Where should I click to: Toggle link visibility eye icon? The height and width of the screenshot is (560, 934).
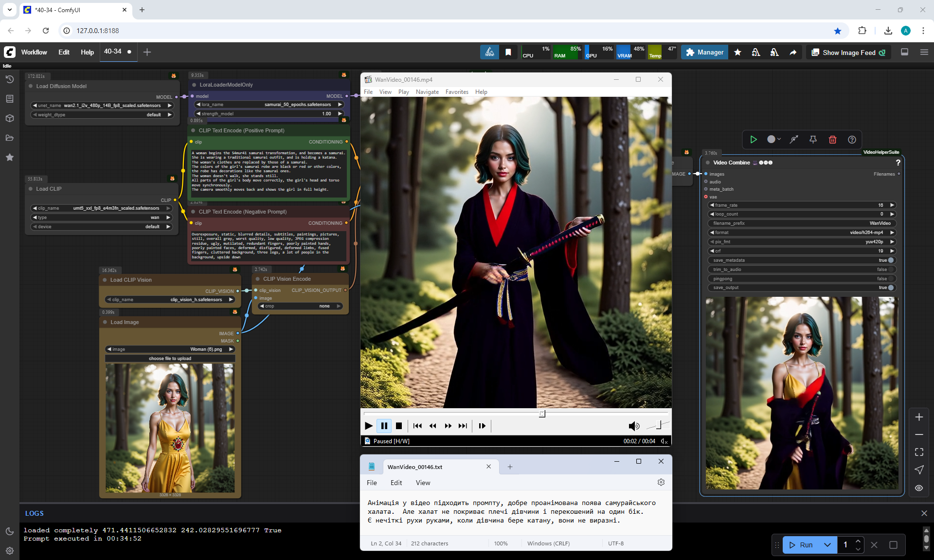click(x=919, y=488)
